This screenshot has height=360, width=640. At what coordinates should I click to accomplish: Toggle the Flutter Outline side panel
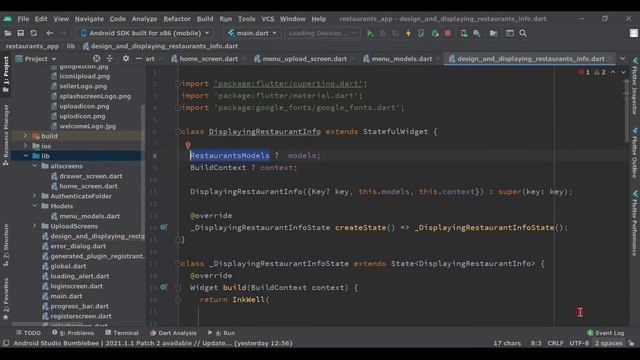pyautogui.click(x=635, y=153)
